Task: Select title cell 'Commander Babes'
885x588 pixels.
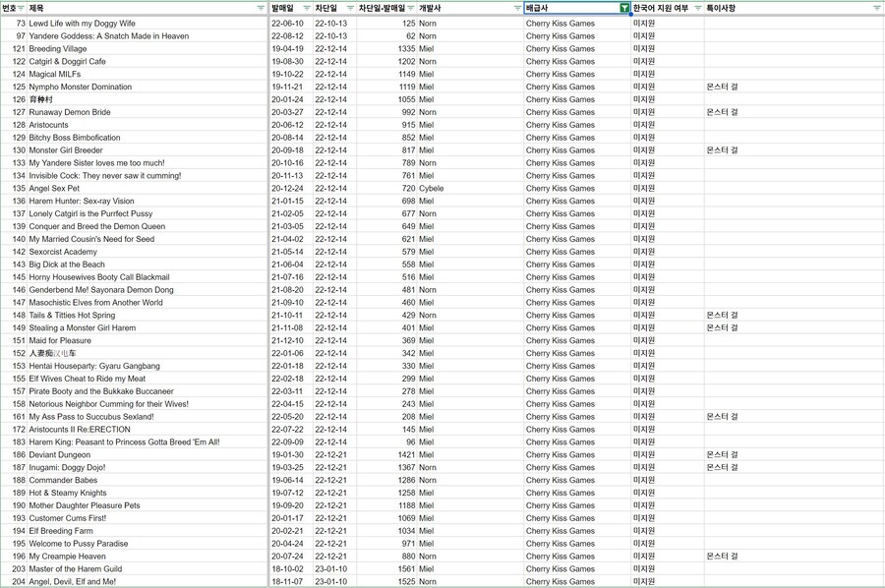Action: [63, 480]
